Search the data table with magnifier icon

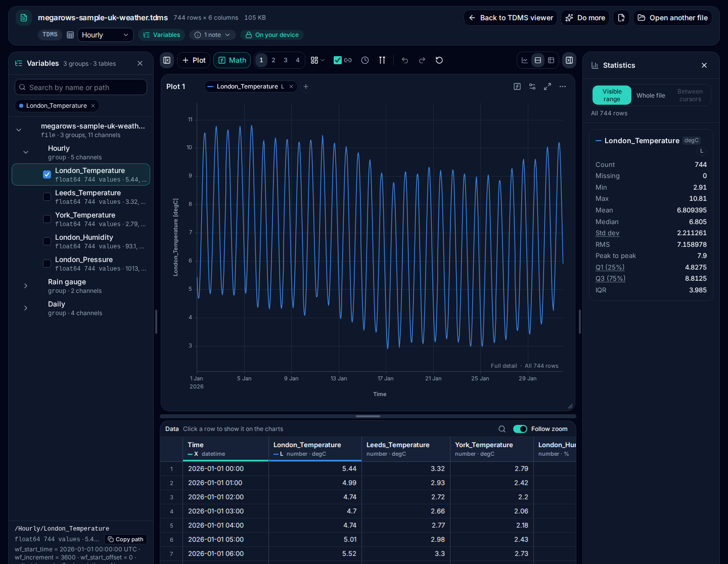coord(502,429)
